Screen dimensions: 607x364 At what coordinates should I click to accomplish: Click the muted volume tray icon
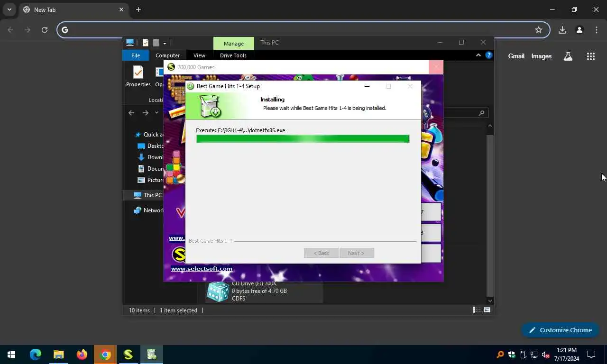click(546, 355)
